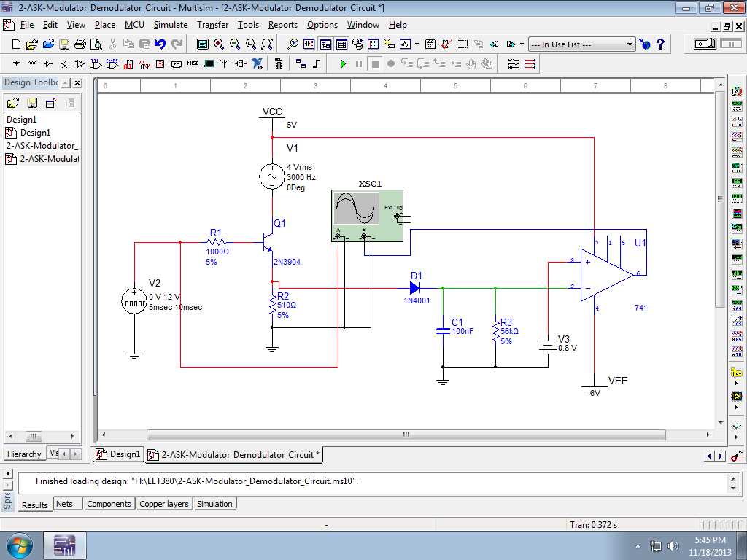
Task: Open the Components tab
Action: (x=109, y=504)
